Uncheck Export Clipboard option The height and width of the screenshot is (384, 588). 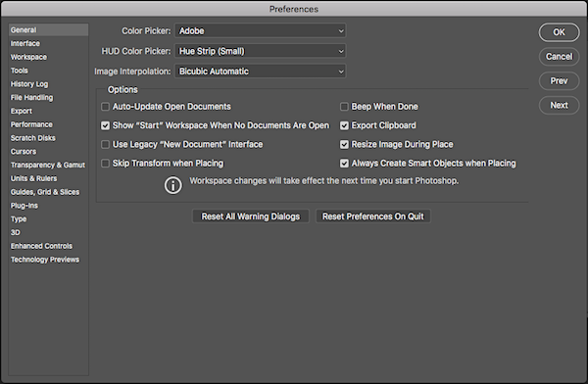click(x=344, y=125)
